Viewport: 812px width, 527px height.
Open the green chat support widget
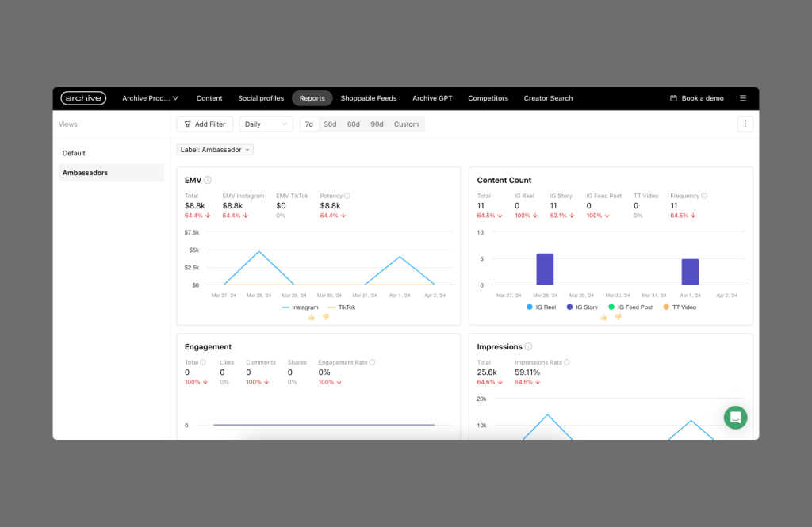[735, 418]
